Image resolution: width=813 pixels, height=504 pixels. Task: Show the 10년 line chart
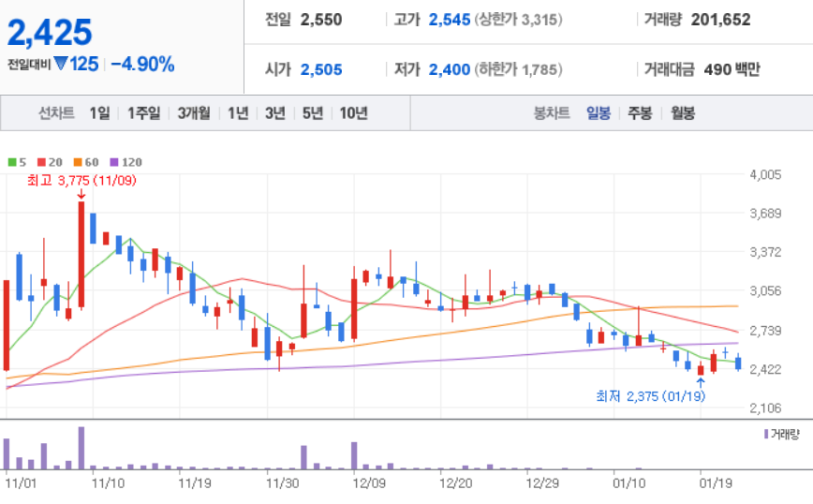[x=354, y=113]
